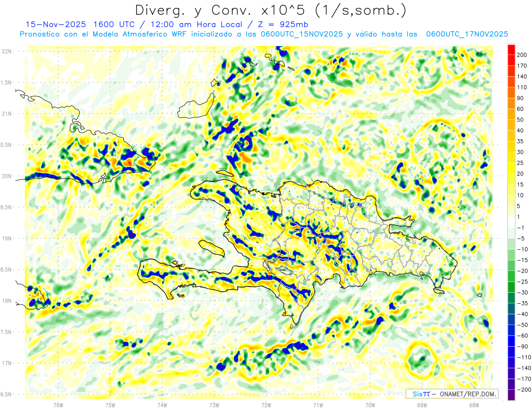Click the '110' positive colorbar value
532x411 pixels.
522,87
